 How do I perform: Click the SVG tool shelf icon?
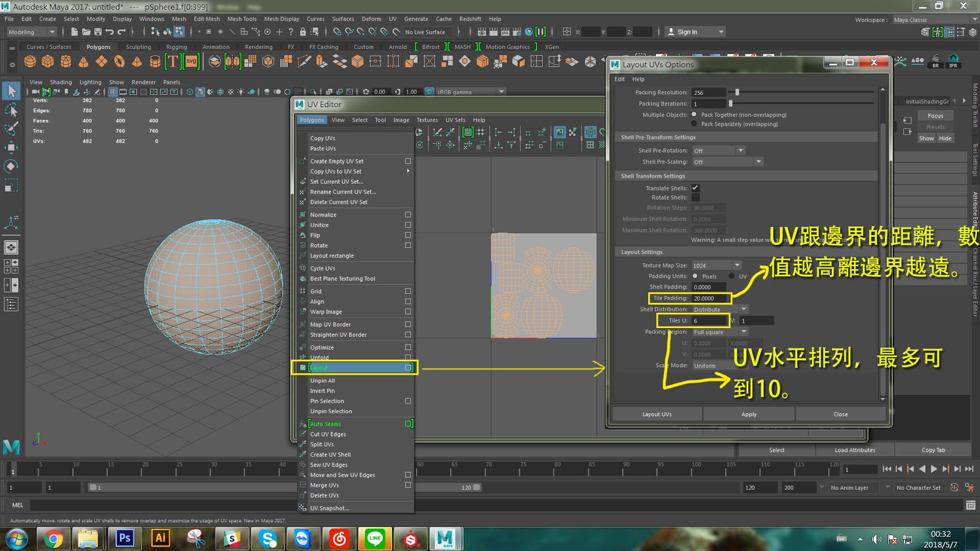pyautogui.click(x=192, y=61)
